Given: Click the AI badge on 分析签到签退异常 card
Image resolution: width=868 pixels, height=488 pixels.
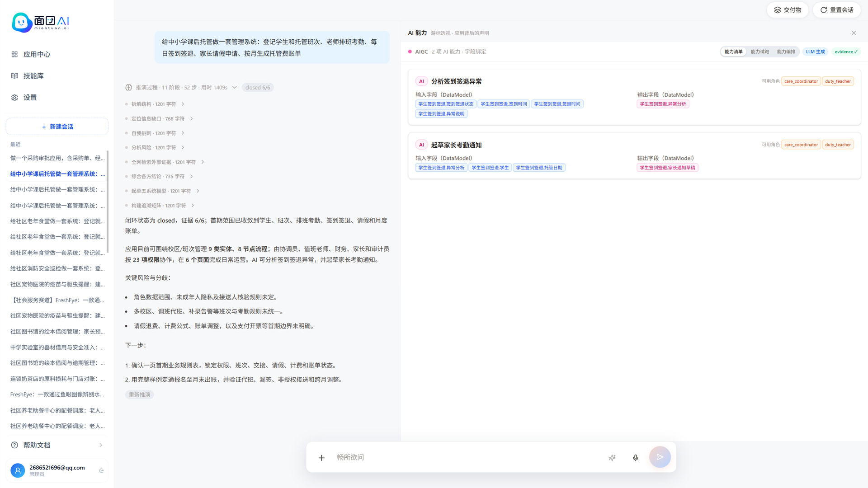Looking at the screenshot, I should pyautogui.click(x=421, y=81).
